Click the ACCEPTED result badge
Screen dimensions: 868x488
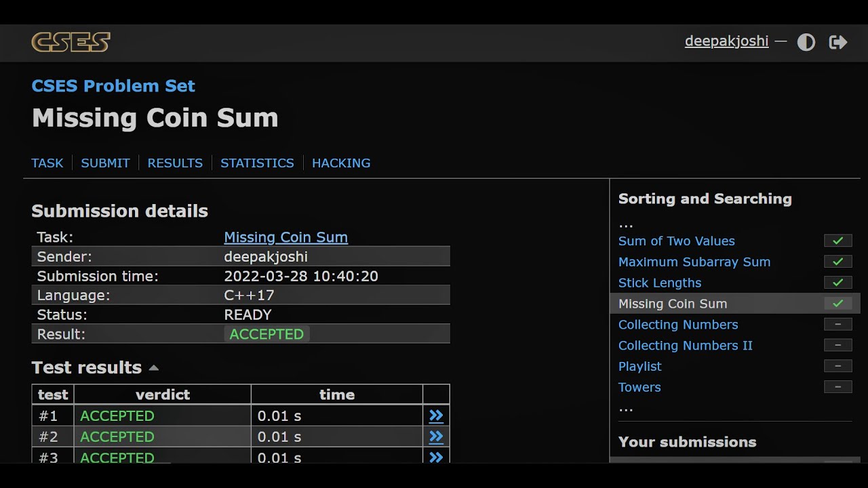[x=267, y=334]
